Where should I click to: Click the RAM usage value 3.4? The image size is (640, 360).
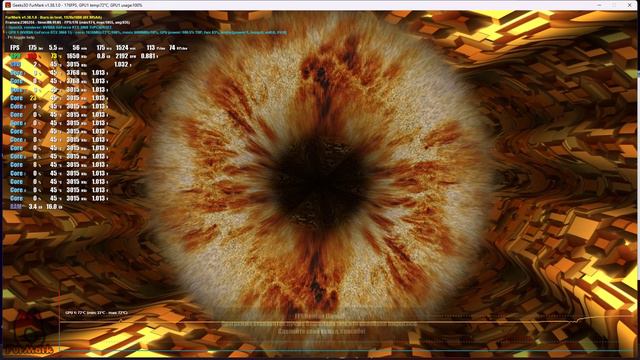[x=33, y=207]
